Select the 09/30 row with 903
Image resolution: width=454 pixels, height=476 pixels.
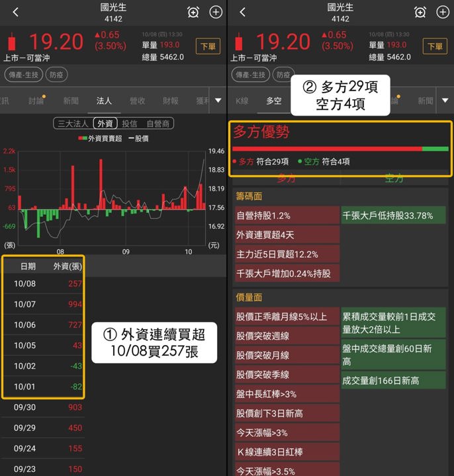(x=44, y=407)
